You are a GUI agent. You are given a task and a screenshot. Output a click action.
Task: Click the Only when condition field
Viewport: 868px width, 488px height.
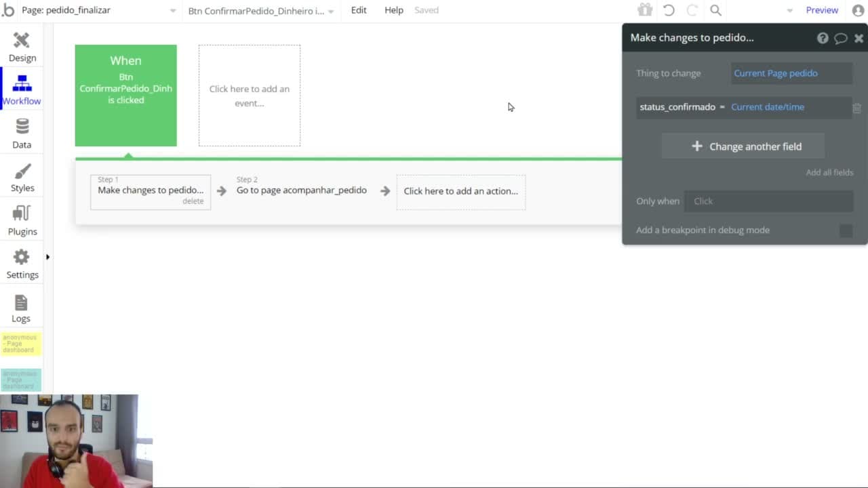[769, 201]
